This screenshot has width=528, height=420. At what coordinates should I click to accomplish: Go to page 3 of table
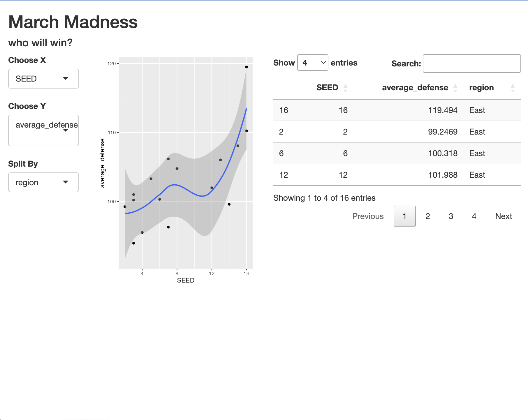[x=451, y=216]
